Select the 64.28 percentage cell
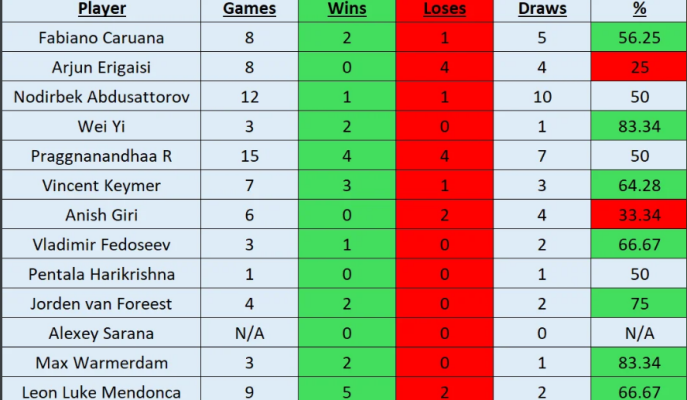 point(639,185)
